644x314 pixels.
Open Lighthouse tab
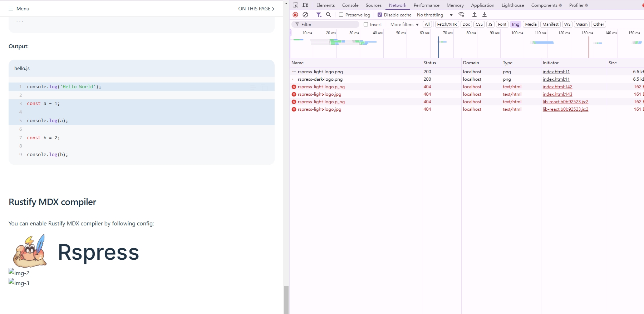tap(512, 5)
